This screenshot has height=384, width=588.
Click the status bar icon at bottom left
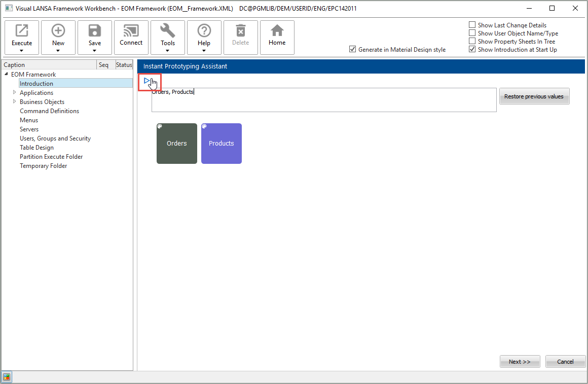[7, 377]
